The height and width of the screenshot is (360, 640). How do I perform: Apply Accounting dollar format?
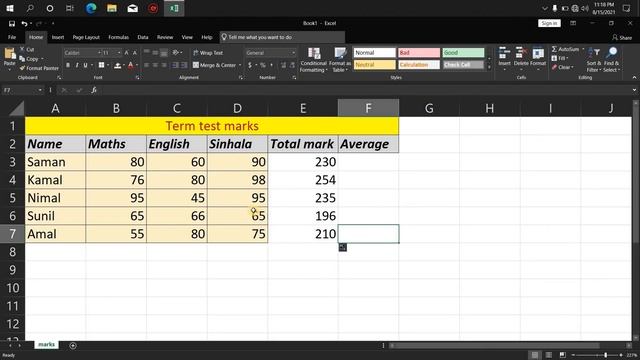point(250,65)
